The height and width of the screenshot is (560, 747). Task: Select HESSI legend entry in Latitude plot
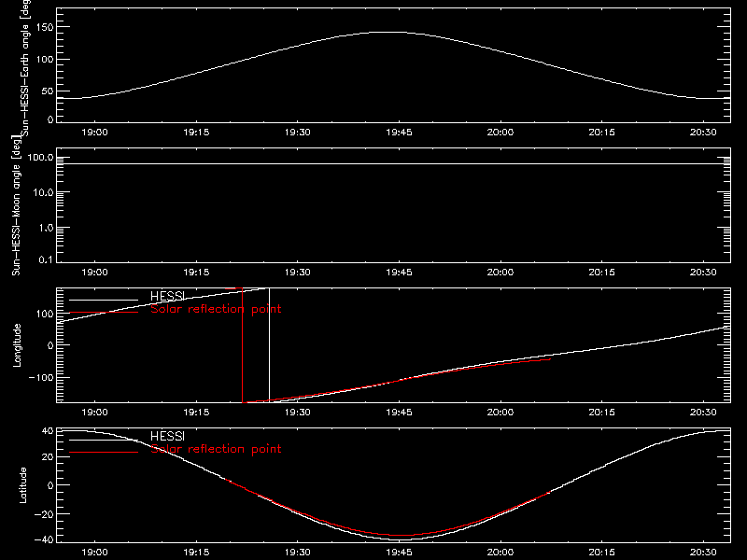coord(167,436)
